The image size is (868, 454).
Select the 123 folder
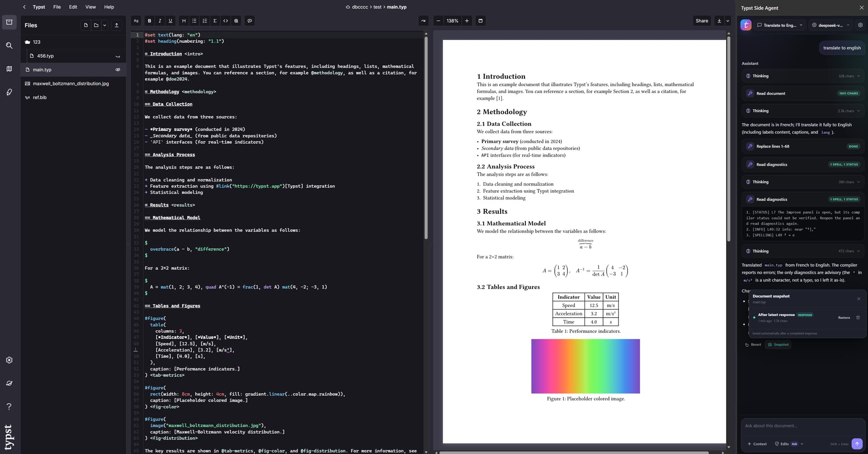click(x=73, y=42)
